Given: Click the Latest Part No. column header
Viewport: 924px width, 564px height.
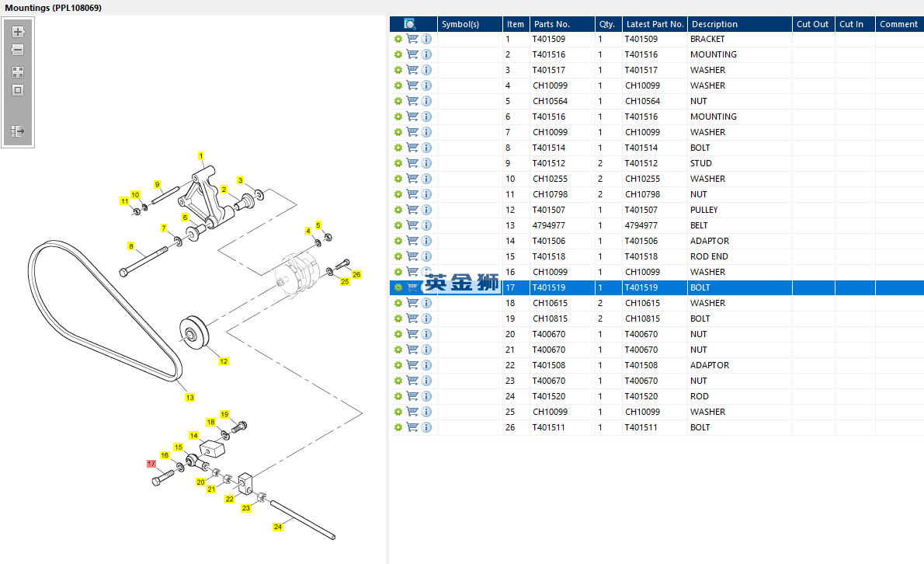Looking at the screenshot, I should pos(655,24).
